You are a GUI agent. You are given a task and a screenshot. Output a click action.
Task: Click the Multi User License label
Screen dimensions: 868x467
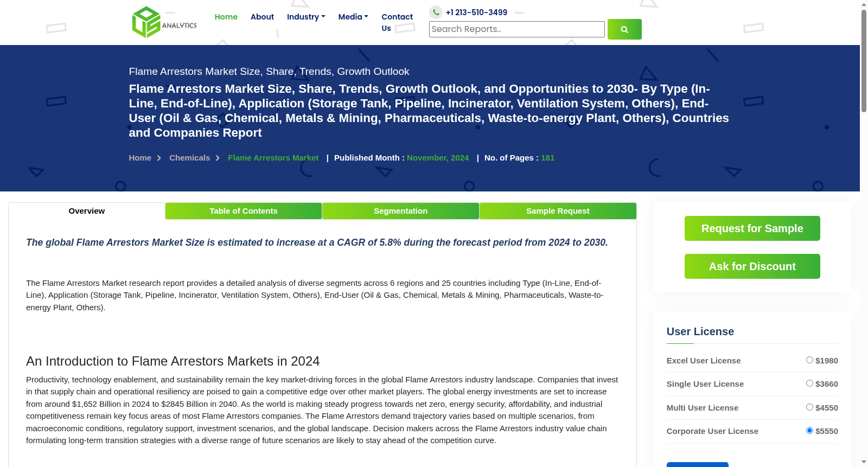tap(703, 408)
